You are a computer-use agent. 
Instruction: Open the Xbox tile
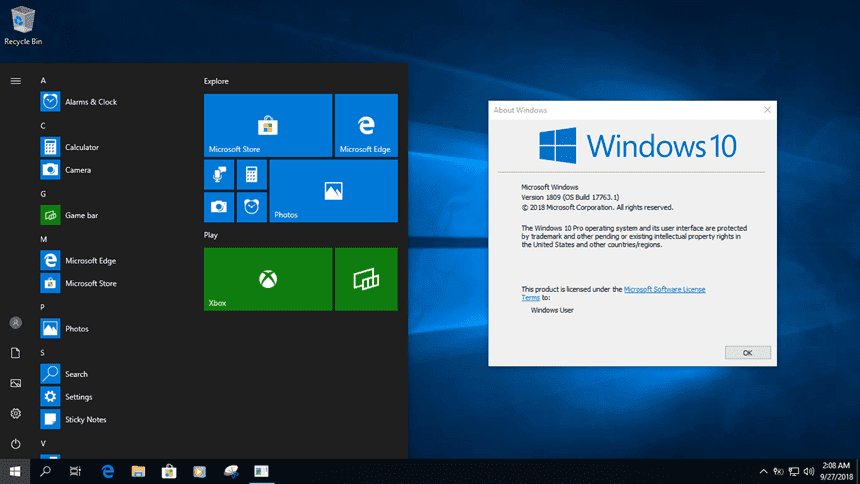point(268,279)
